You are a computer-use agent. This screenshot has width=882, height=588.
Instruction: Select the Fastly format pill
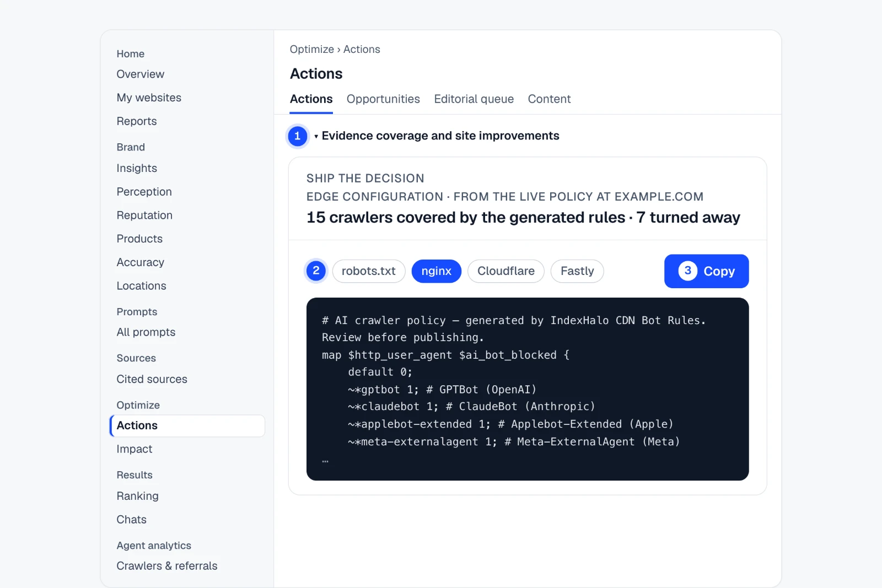click(x=577, y=271)
